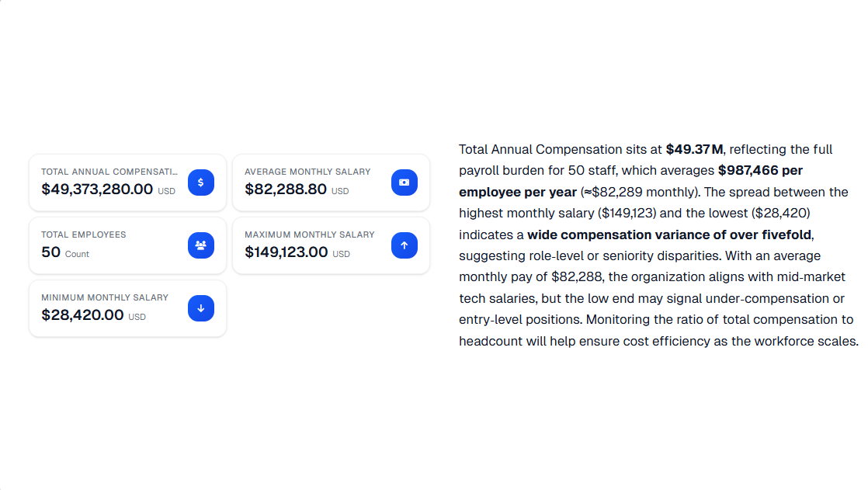This screenshot has height=490, width=868.
Task: Click the USD unit beside $28,420.00
Action: click(137, 317)
